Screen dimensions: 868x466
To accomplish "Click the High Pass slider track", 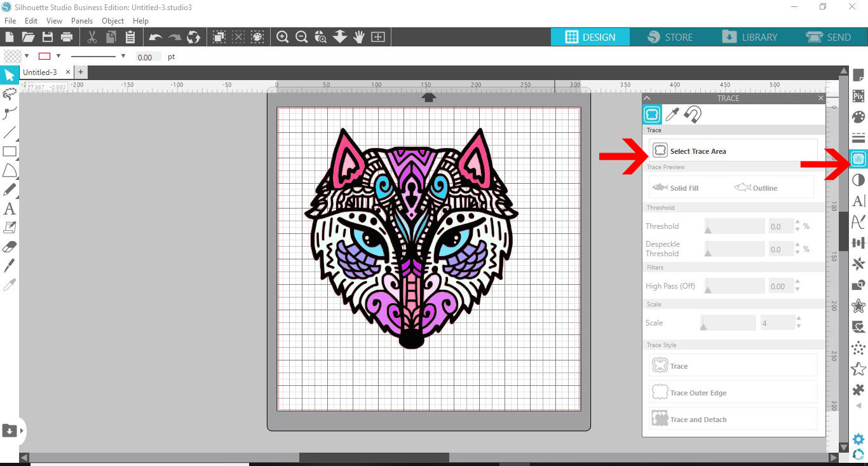I will tap(735, 286).
